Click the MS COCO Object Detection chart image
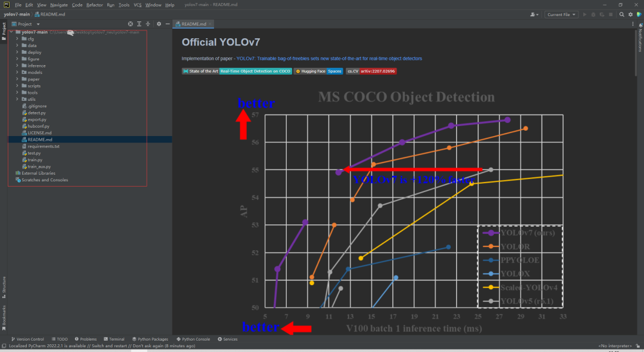 401,210
